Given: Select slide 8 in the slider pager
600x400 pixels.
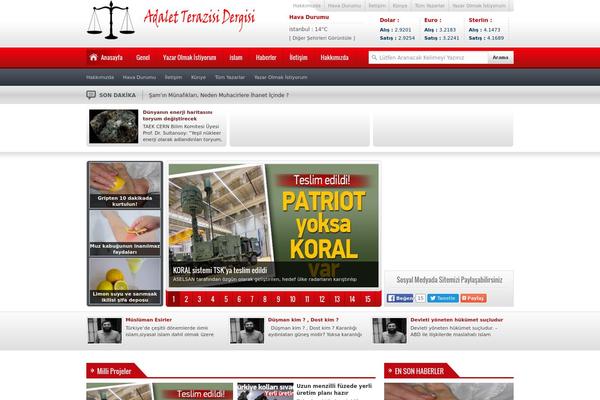Looking at the screenshot, I should pyautogui.click(x=265, y=299).
